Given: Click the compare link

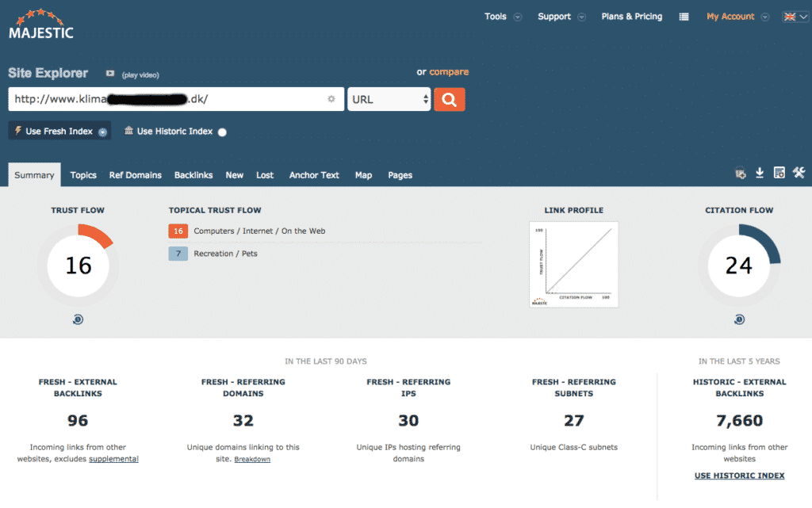Looking at the screenshot, I should pyautogui.click(x=449, y=72).
